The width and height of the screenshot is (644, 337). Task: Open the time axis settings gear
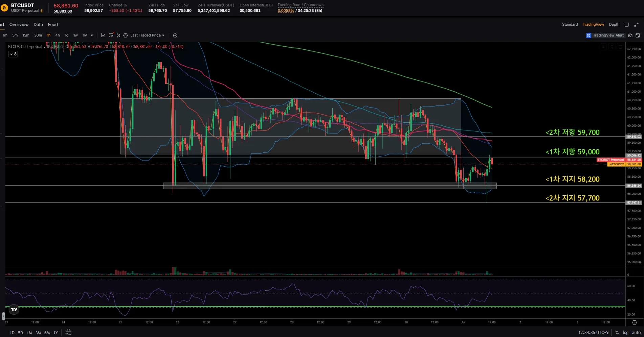coord(635,322)
